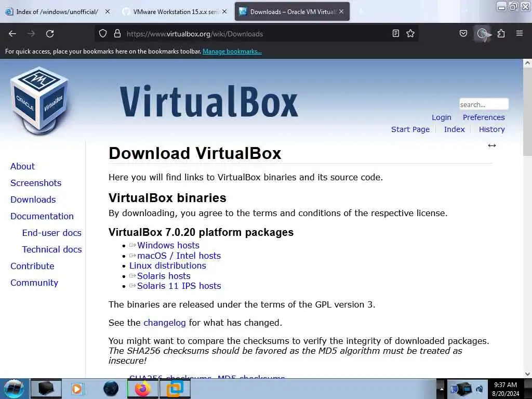Open Downloads in the sidebar
Image resolution: width=532 pixels, height=399 pixels.
[x=33, y=199]
